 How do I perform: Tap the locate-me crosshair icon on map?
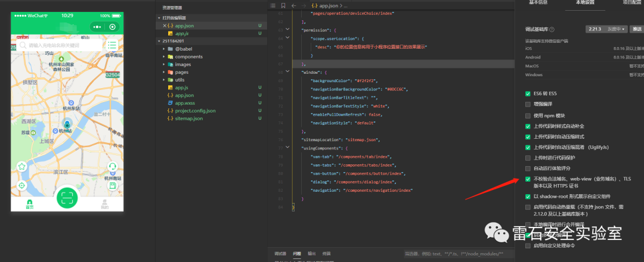(x=22, y=186)
